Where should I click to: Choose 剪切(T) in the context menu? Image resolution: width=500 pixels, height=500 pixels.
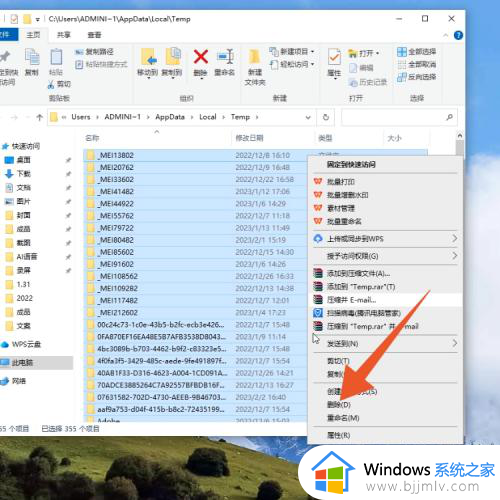point(338,361)
